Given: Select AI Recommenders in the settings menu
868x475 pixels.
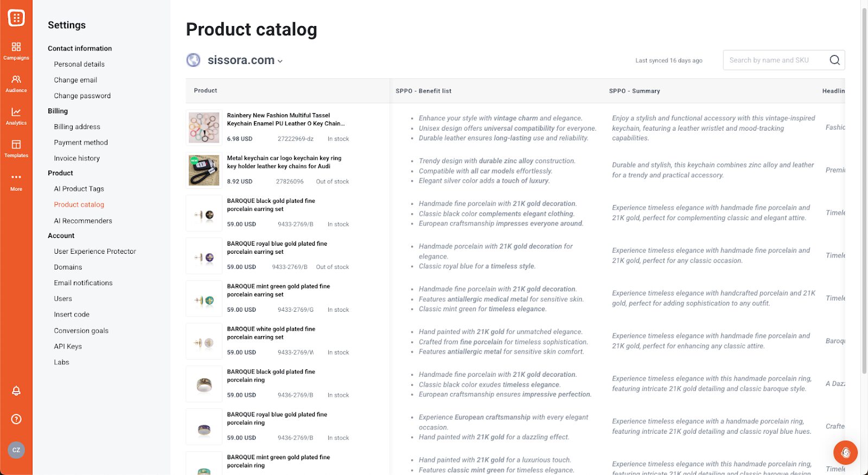Looking at the screenshot, I should 83,221.
